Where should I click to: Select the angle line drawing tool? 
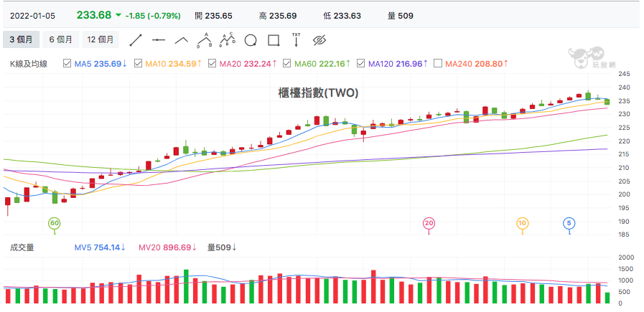(x=182, y=40)
